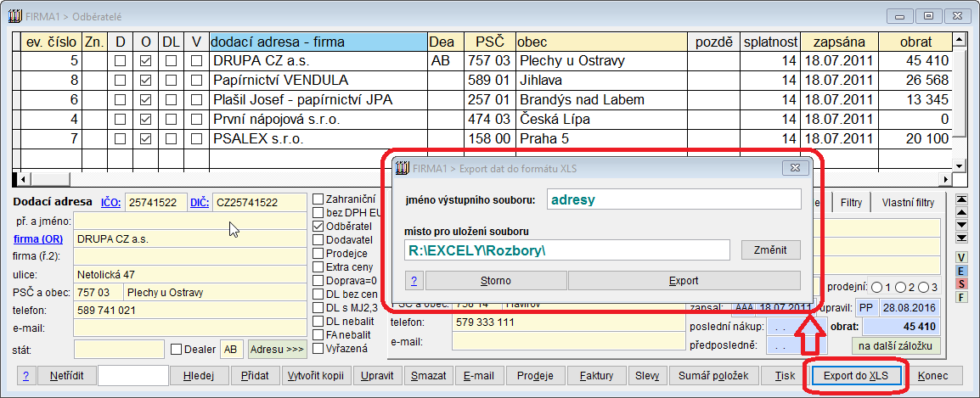Go to next tab via na další záložku
Image resolution: width=980 pixels, height=398 pixels.
[895, 345]
